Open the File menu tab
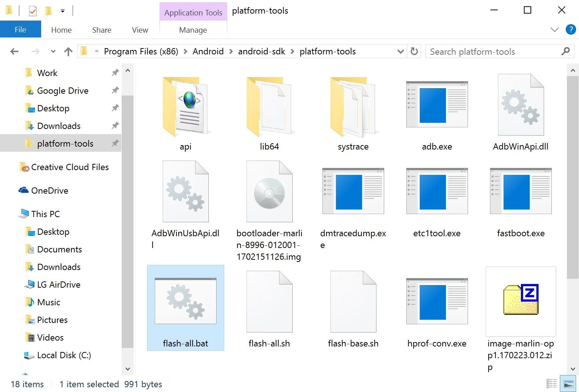 (21, 29)
